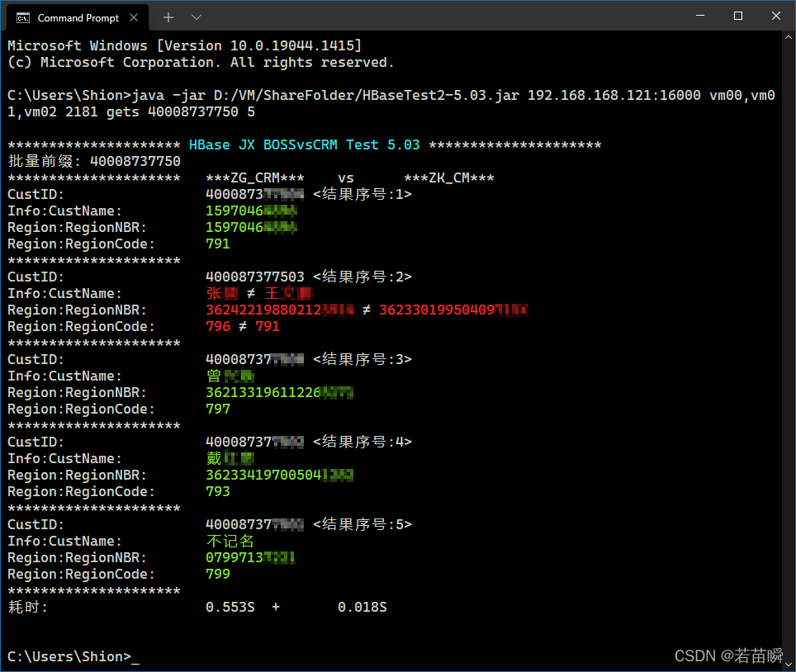Click the '<结果序号:5>' label
Screen dimensions: 796x672
click(362, 525)
